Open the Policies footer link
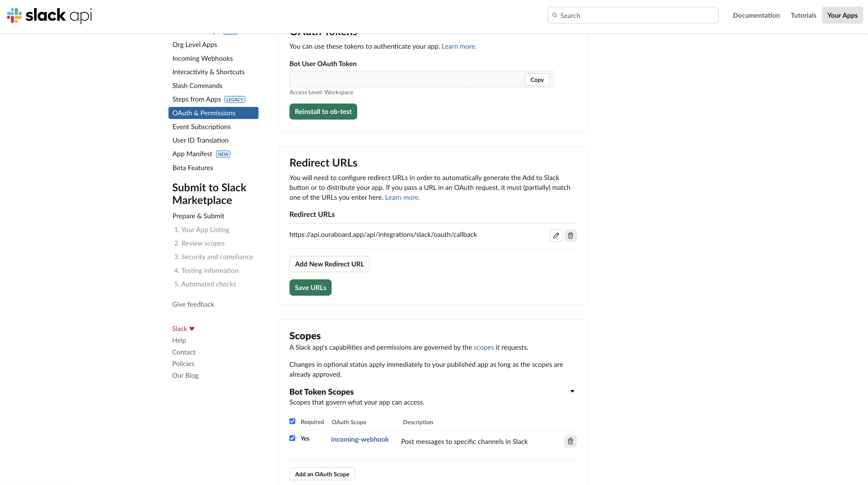Image resolution: width=868 pixels, height=485 pixels. coord(183,364)
